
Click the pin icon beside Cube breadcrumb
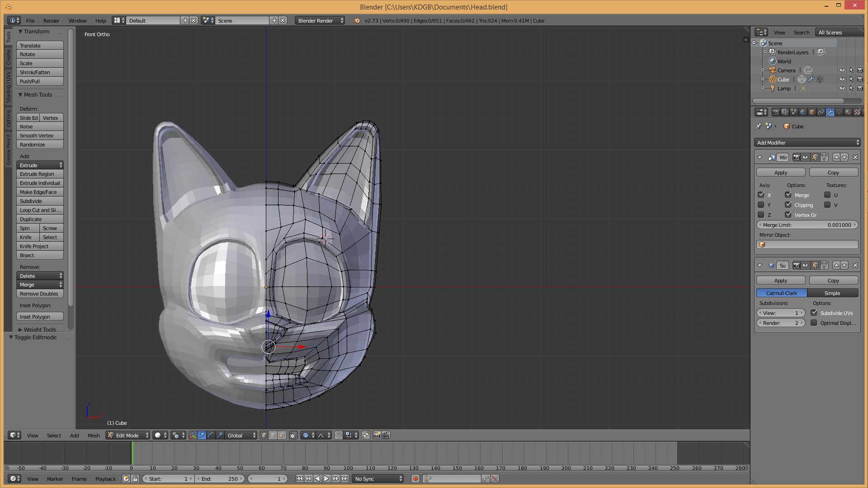click(758, 127)
